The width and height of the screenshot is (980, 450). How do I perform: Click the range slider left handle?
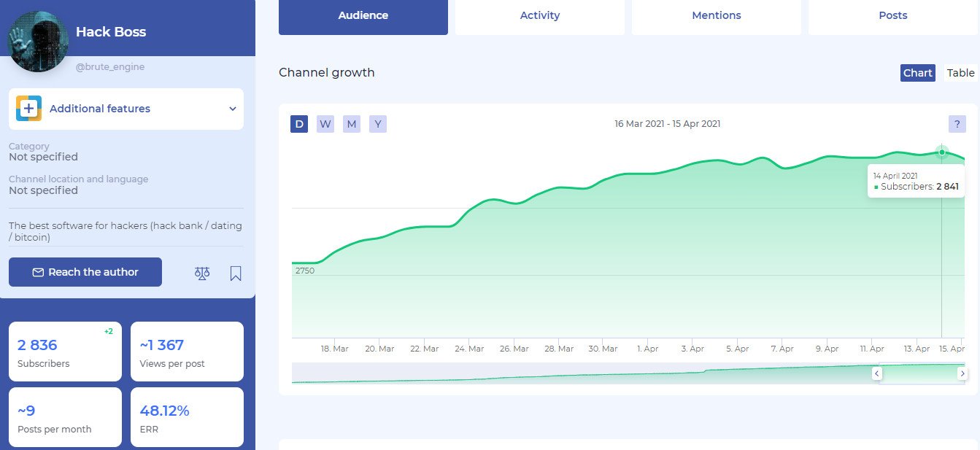pos(877,373)
